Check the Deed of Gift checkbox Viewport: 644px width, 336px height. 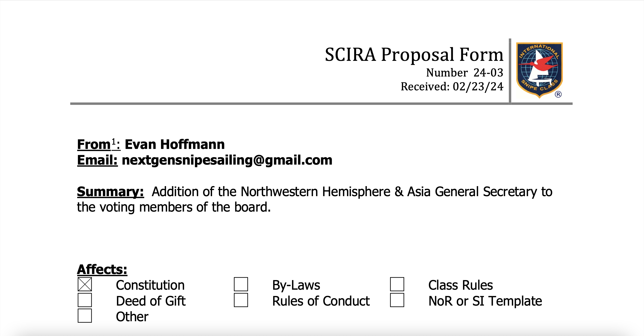(85, 300)
